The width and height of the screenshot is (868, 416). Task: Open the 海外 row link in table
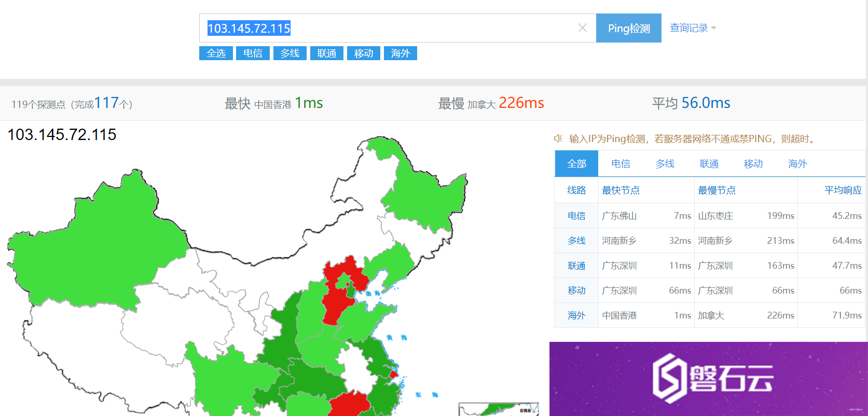point(576,315)
